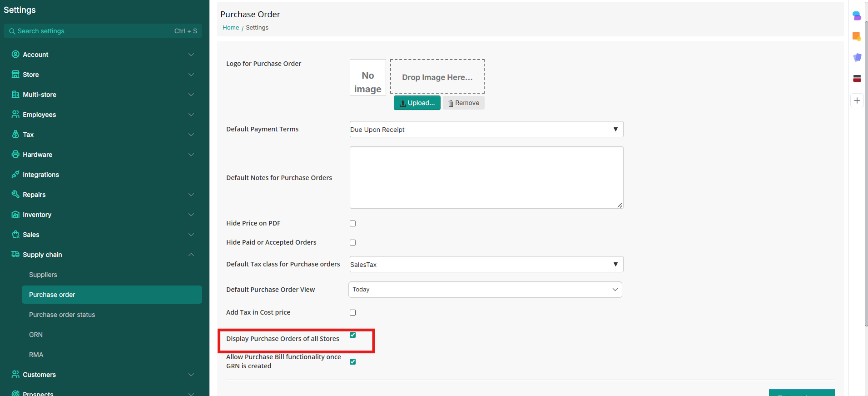Click the Upload logo button

pos(417,103)
